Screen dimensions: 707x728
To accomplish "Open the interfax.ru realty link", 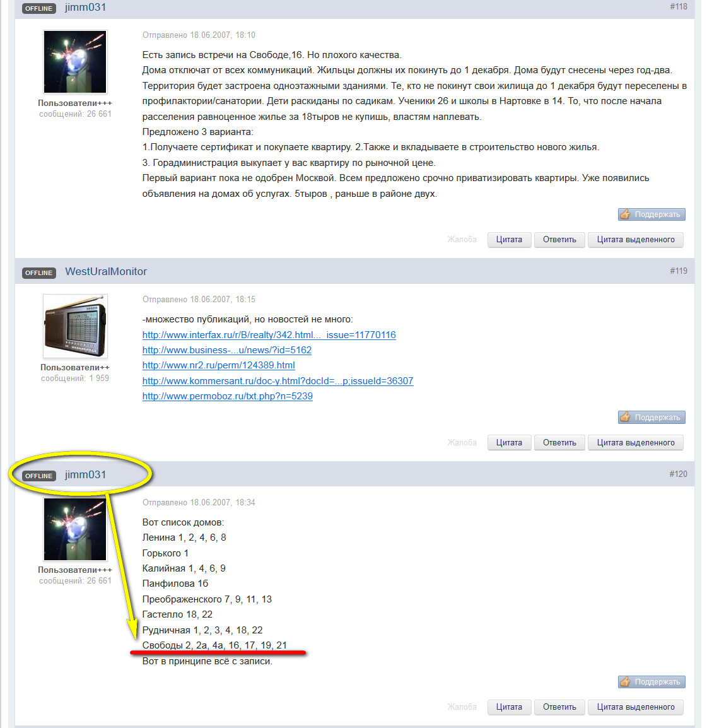I will pos(269,335).
